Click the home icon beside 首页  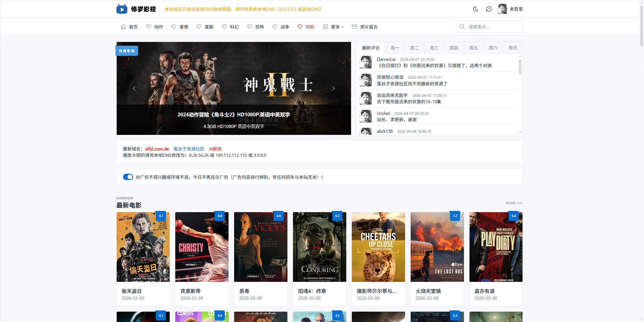(x=123, y=27)
